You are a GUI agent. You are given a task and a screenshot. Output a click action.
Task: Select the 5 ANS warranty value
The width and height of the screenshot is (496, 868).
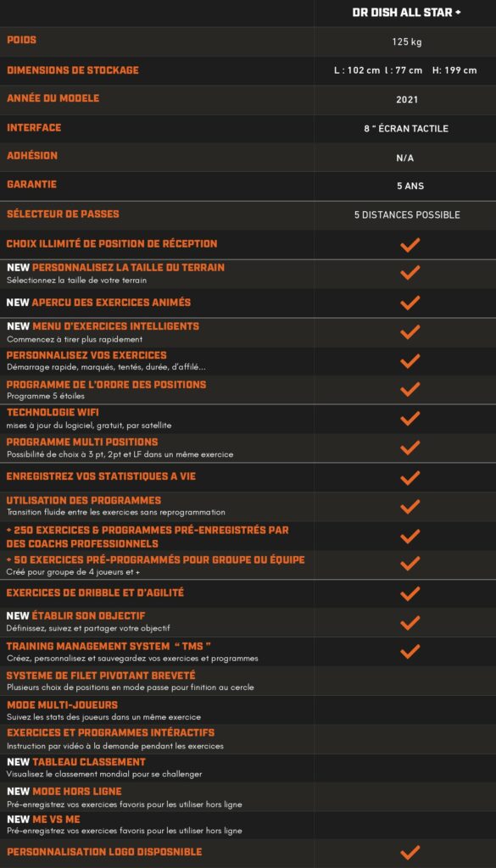pyautogui.click(x=410, y=186)
